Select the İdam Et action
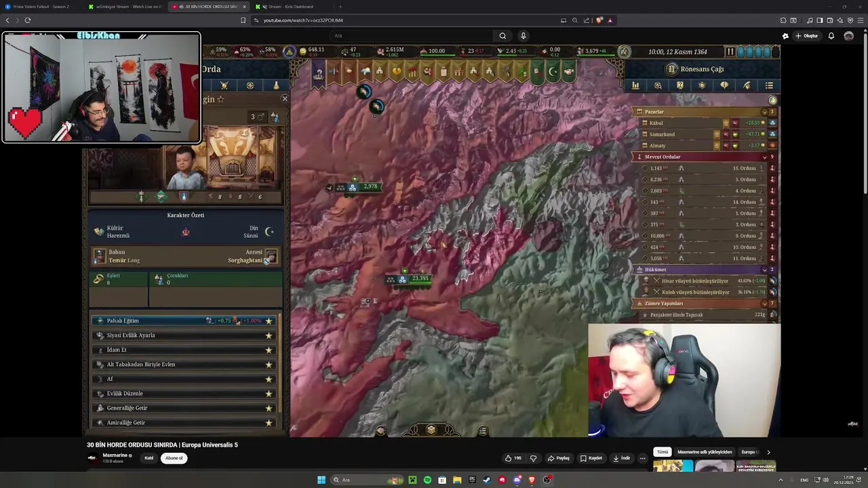 (185, 350)
